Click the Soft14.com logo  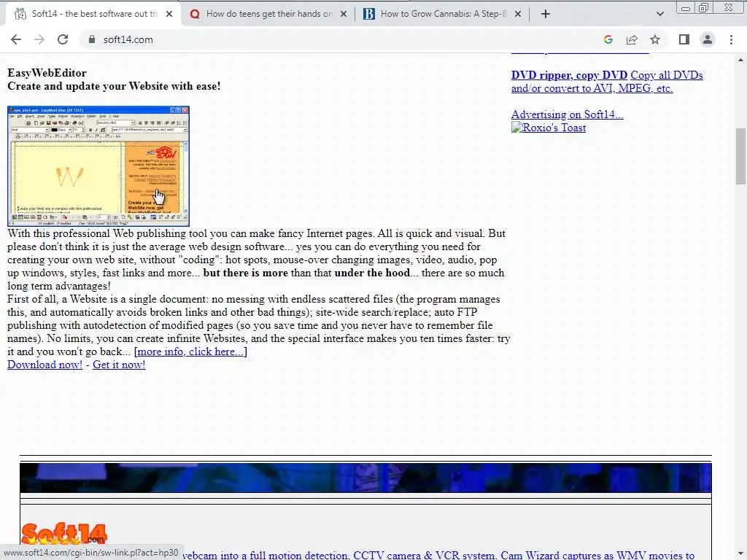click(64, 534)
